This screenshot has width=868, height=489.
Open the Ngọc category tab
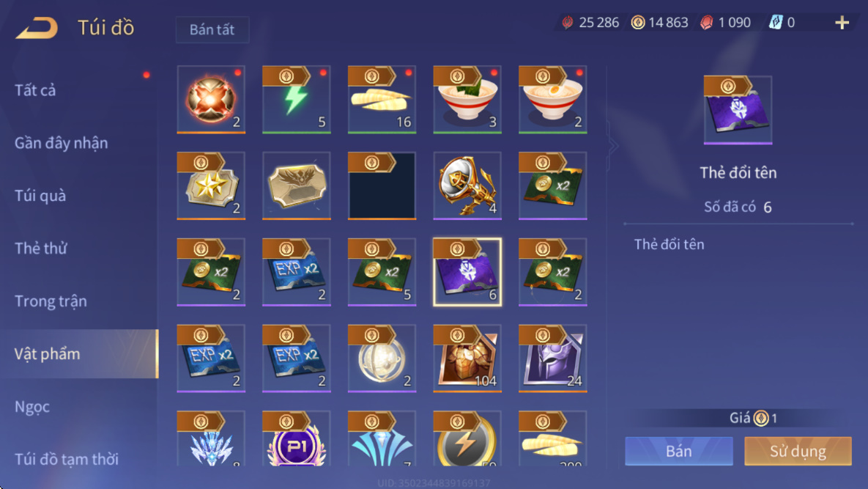pyautogui.click(x=32, y=407)
